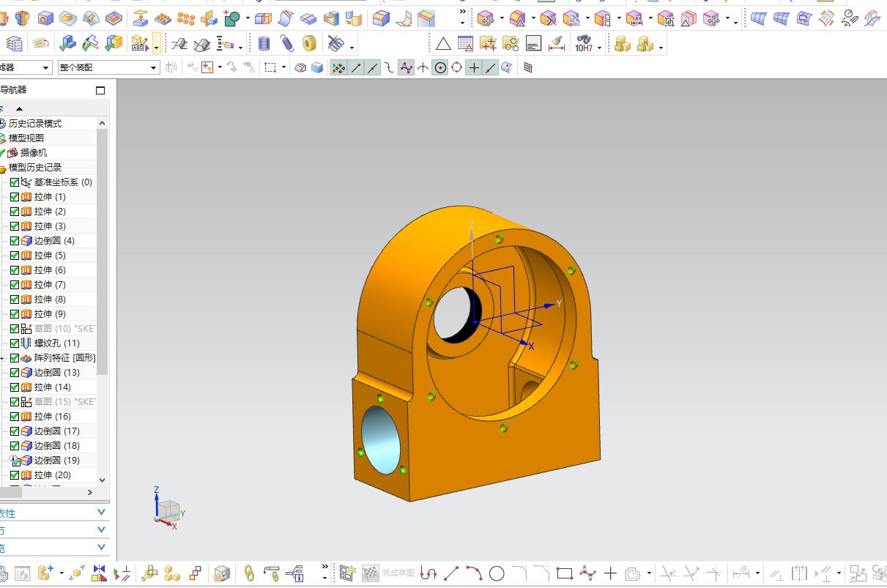Image resolution: width=887 pixels, height=588 pixels.
Task: Toggle the snap to midpoint option
Action: [x=373, y=67]
